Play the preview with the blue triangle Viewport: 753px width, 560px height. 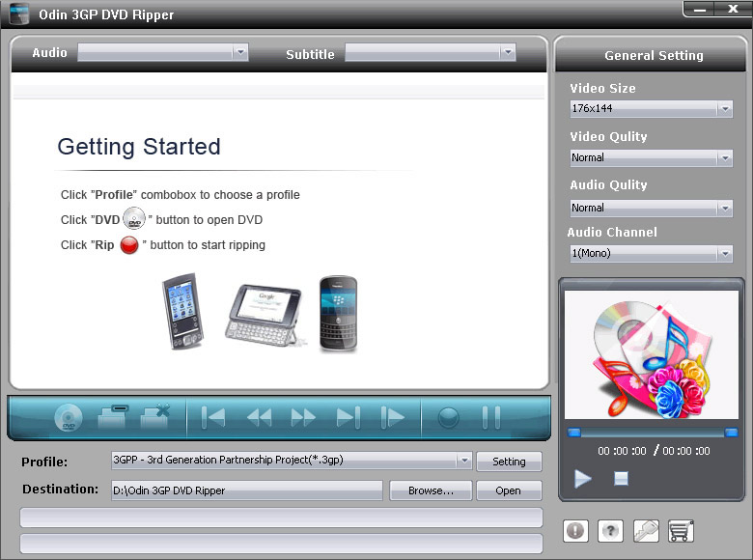582,478
